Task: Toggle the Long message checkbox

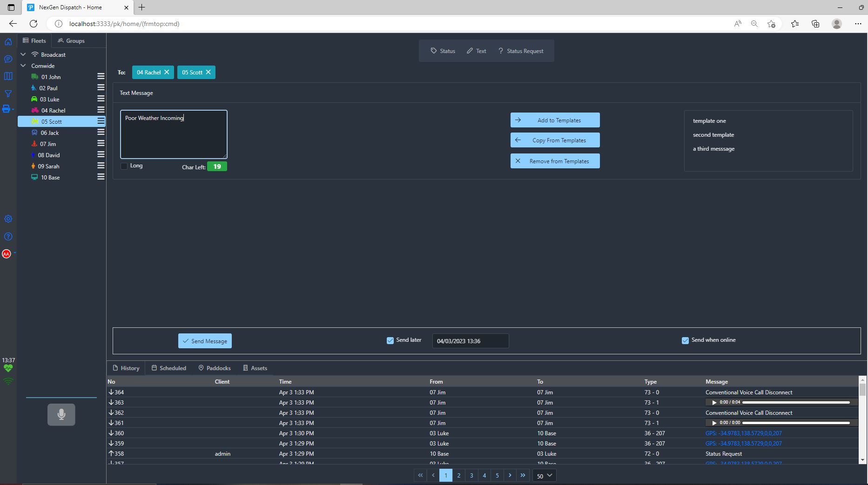Action: [x=124, y=166]
